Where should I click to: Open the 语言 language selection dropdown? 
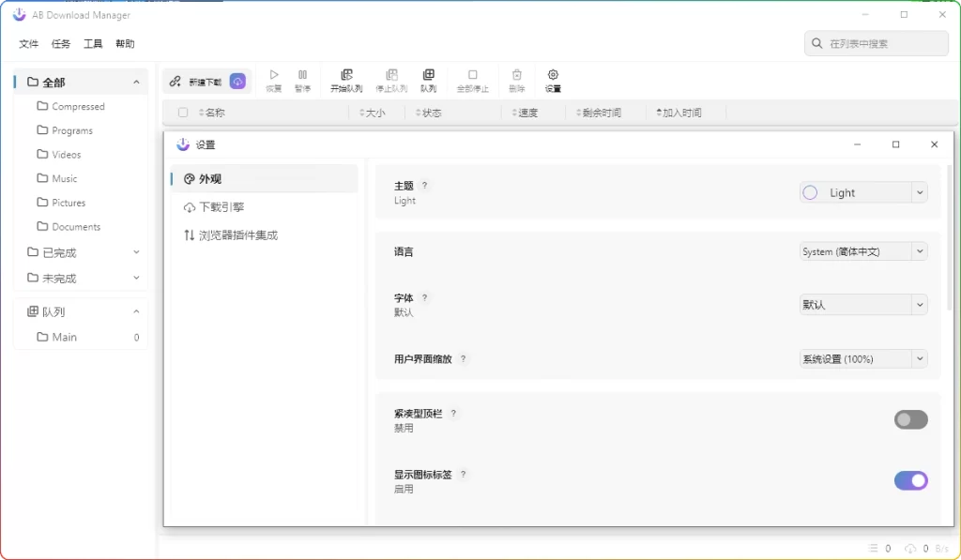862,250
